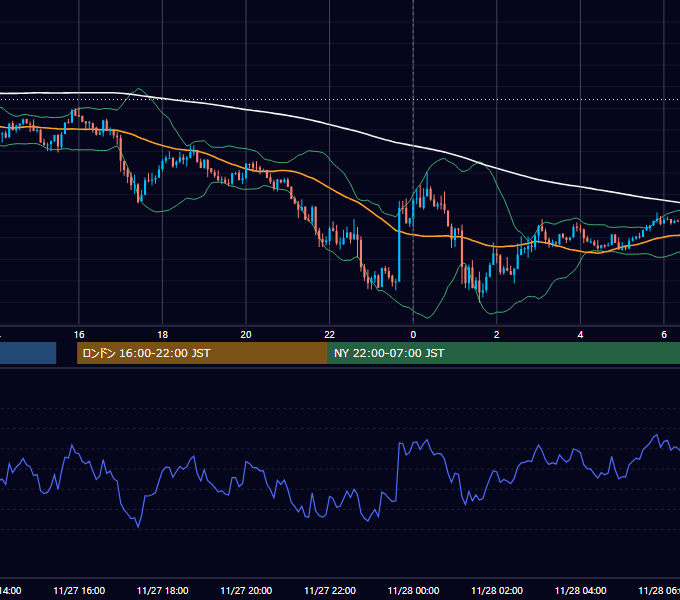Click the 16 hour axis label
680x600 pixels.
(x=79, y=335)
